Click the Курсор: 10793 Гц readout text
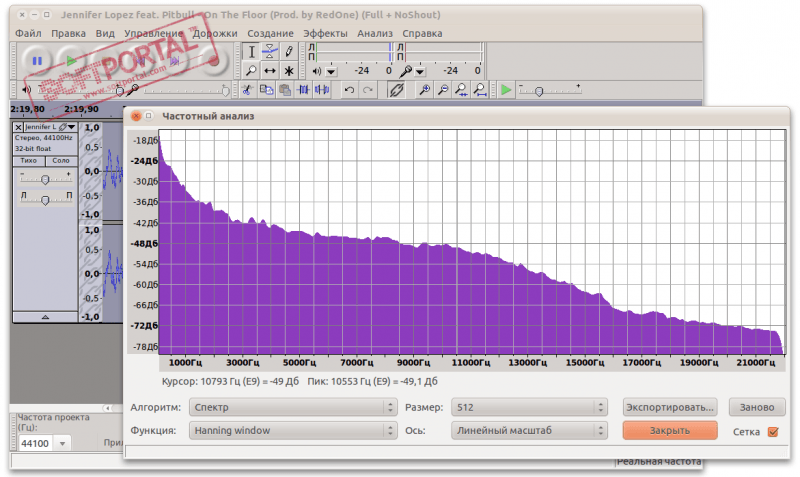Viewport: 800px width, 477px height. click(x=230, y=381)
